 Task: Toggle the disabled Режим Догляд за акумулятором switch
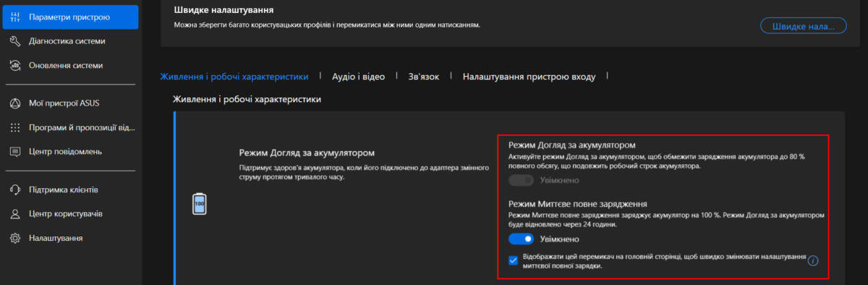521,181
